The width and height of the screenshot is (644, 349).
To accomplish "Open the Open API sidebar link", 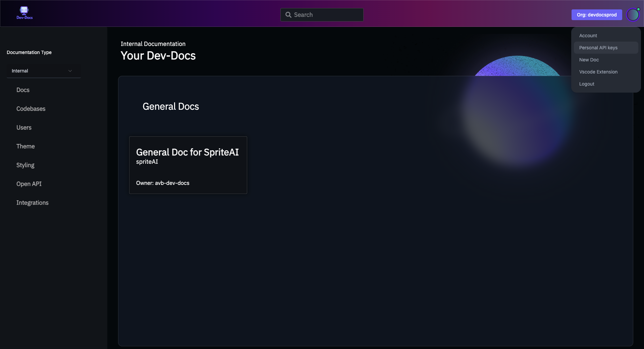I will click(29, 184).
